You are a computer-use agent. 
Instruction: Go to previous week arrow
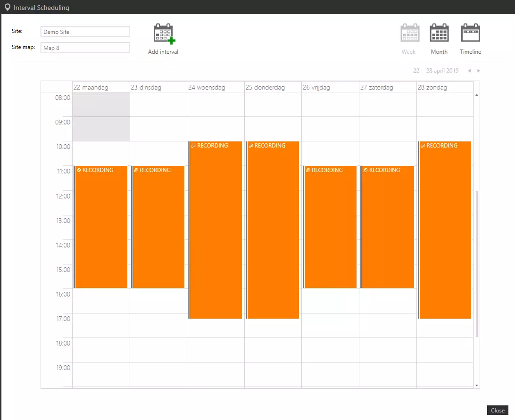tap(469, 71)
